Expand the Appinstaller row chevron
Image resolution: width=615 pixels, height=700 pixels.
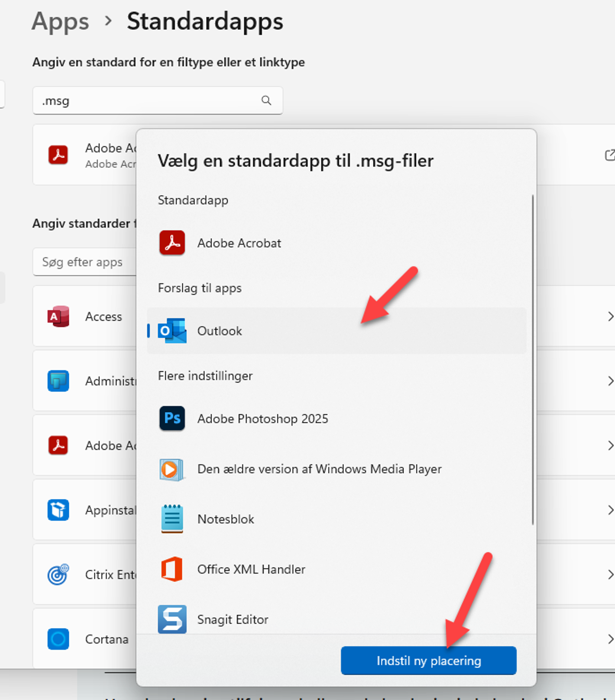(x=610, y=510)
